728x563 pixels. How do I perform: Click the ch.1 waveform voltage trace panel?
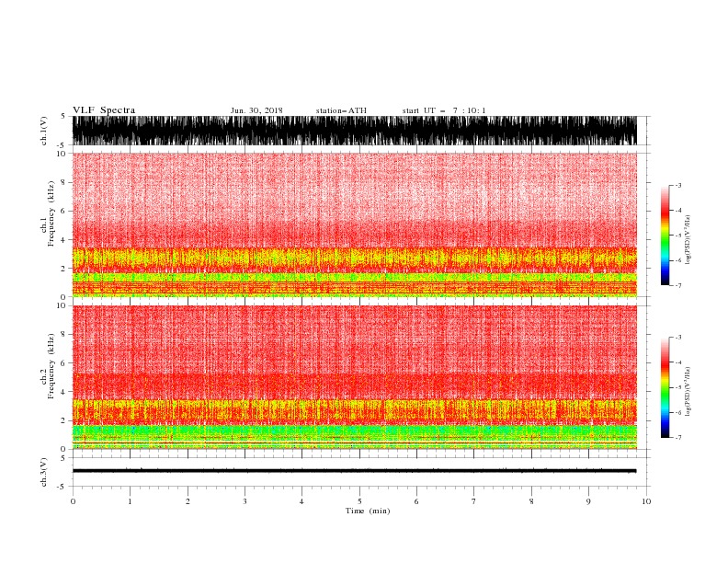(355, 131)
